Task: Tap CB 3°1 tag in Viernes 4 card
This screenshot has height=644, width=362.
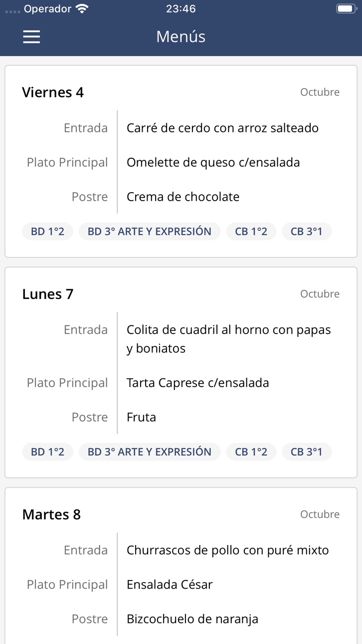Action: (307, 232)
